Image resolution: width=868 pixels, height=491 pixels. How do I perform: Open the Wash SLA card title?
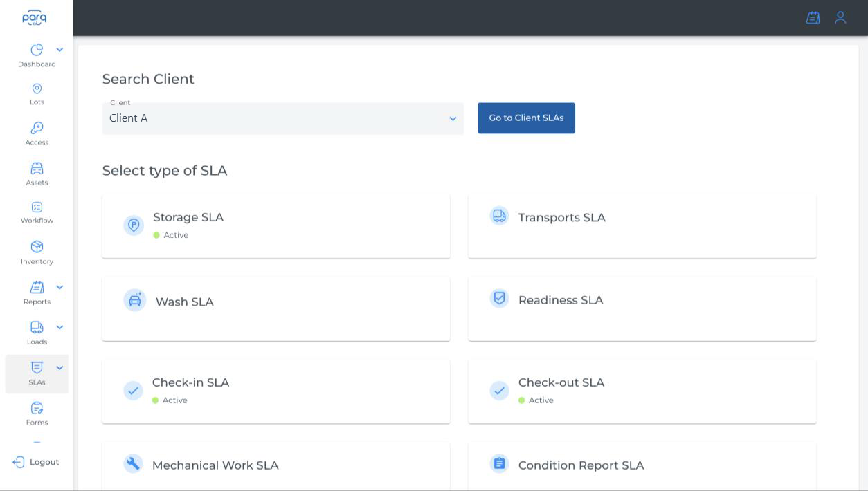(x=185, y=302)
